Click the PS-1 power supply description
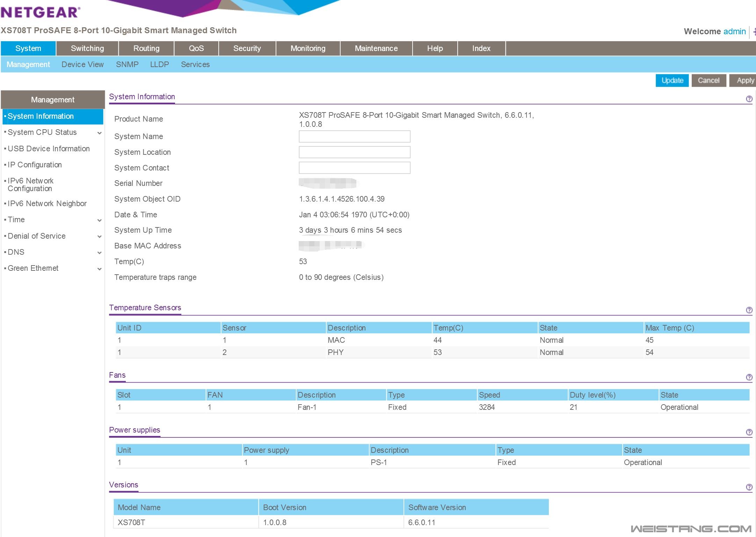The height and width of the screenshot is (537, 756). [379, 462]
